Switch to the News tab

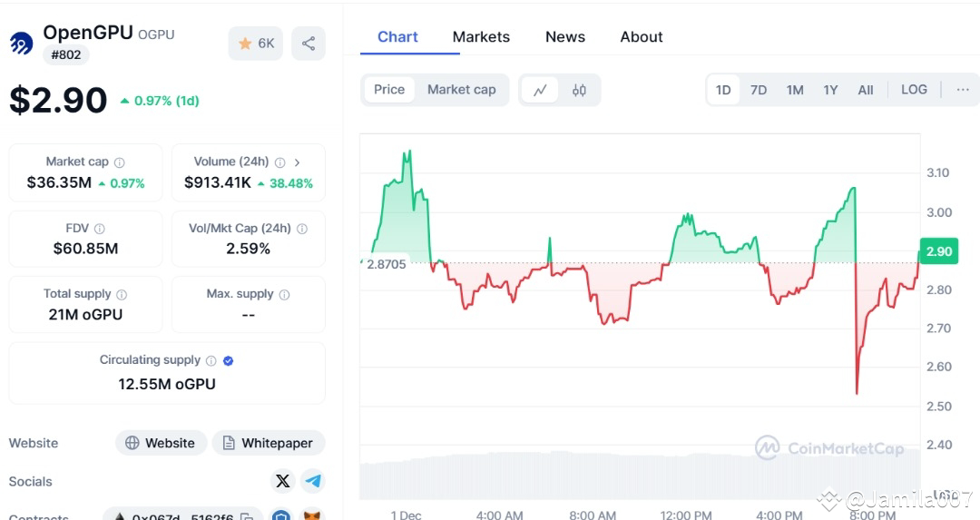[x=565, y=37]
